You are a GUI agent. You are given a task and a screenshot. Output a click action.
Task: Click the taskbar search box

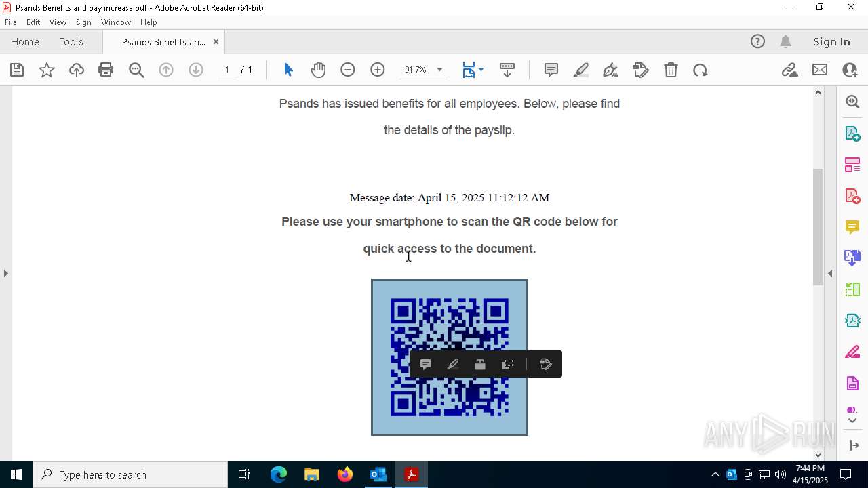click(130, 474)
